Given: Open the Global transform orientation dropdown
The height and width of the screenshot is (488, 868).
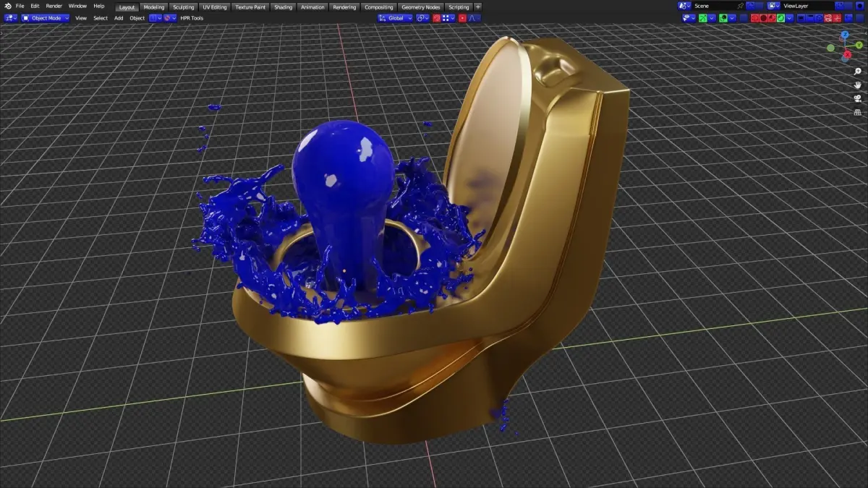Looking at the screenshot, I should [x=395, y=18].
